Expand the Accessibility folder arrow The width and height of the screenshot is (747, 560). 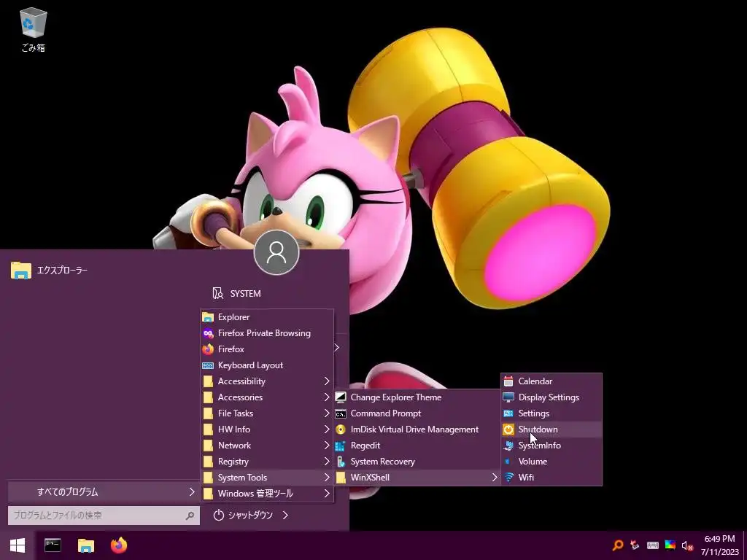(x=327, y=381)
